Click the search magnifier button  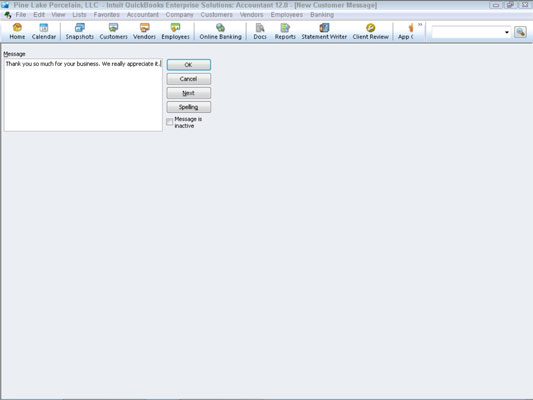click(x=520, y=32)
